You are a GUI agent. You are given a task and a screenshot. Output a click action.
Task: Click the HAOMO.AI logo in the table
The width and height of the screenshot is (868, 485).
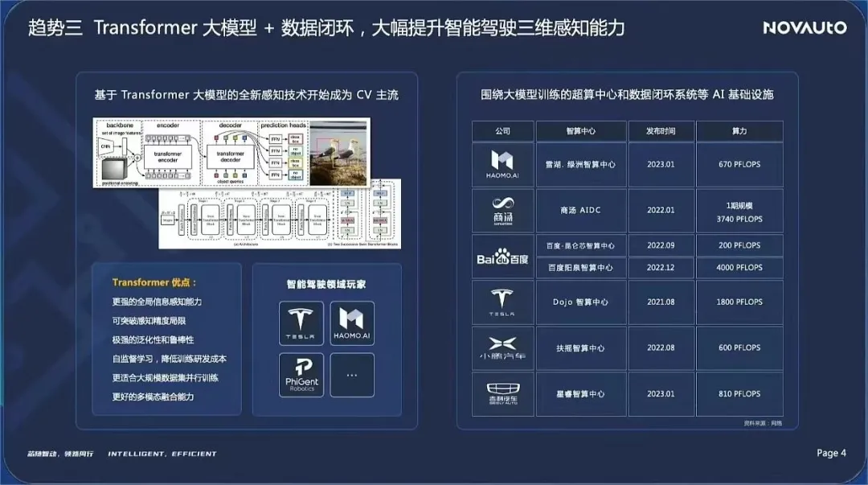(x=502, y=165)
